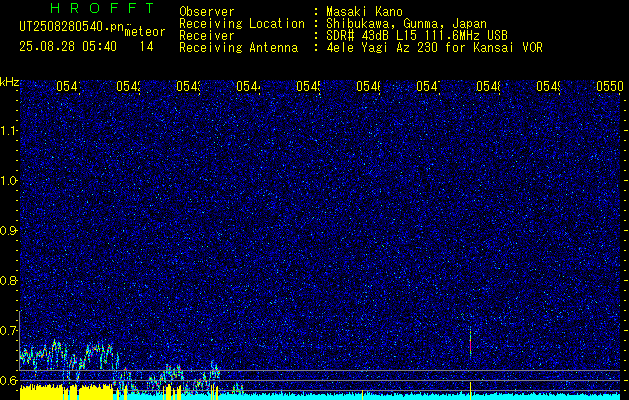Click the yellow power spike below the meteor echo
This screenshot has width=629, height=400.
click(471, 391)
